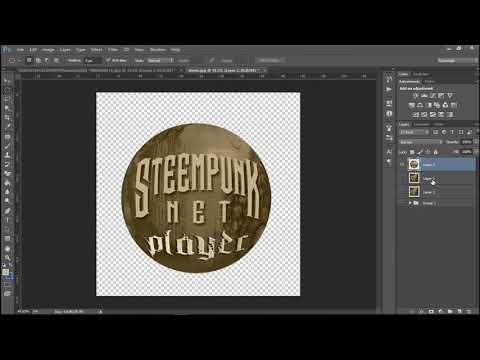Toggle the Anti-alias checkbox
This screenshot has width=480, height=360.
(108, 60)
